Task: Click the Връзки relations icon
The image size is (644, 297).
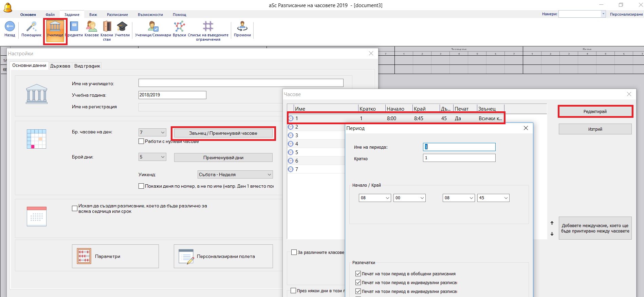Action: pos(179,27)
